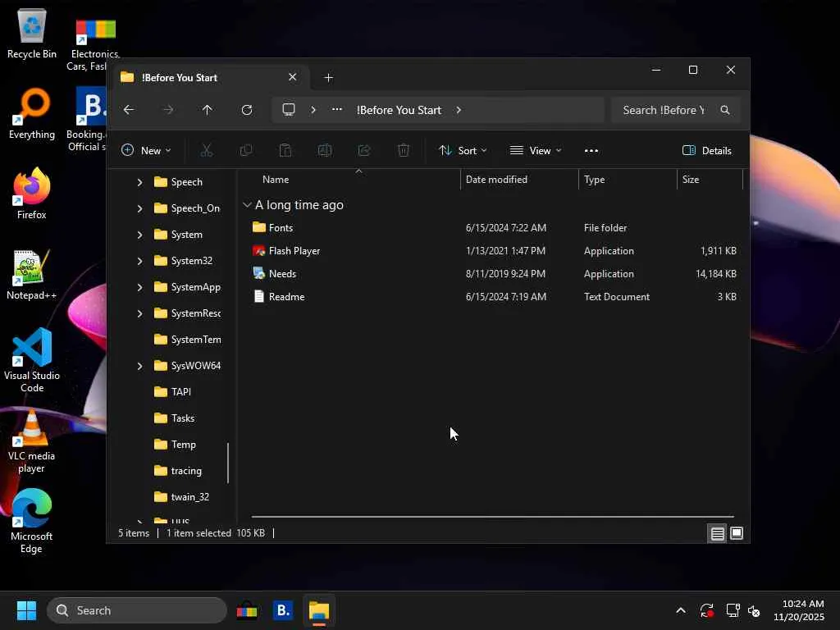Click the Refresh icon in navigation bar
This screenshot has width=840, height=630.
[247, 110]
